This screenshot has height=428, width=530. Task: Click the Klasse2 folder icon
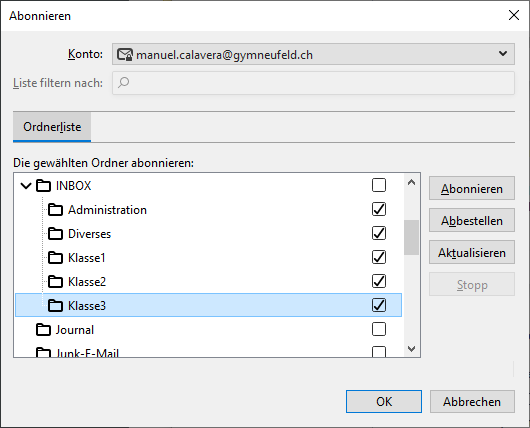[x=55, y=282]
